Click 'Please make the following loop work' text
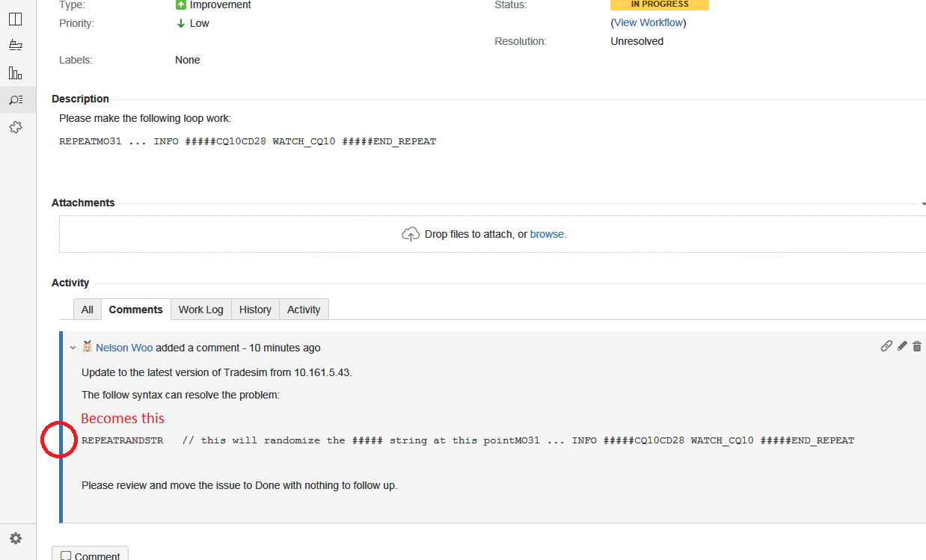This screenshot has height=560, width=926. pyautogui.click(x=145, y=118)
